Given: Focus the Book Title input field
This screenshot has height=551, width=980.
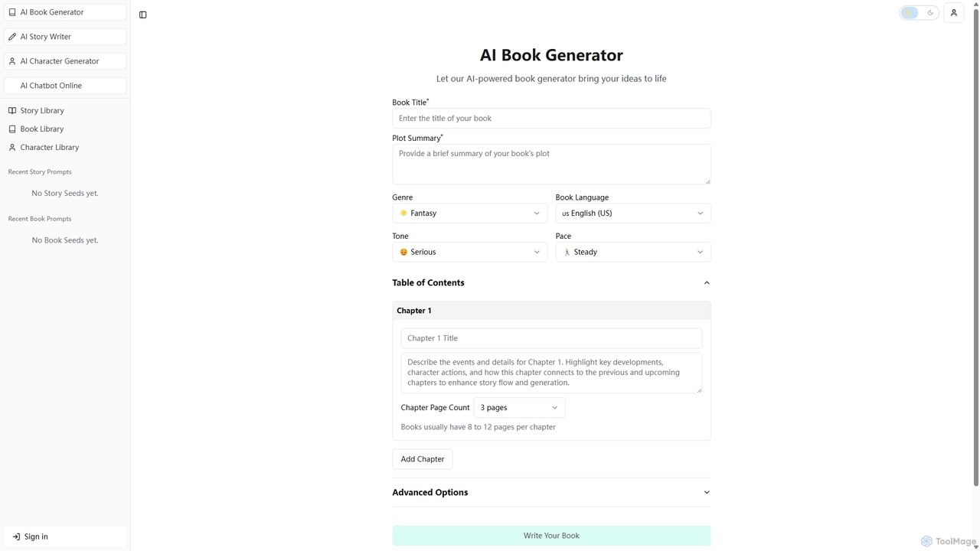Looking at the screenshot, I should pyautogui.click(x=551, y=118).
